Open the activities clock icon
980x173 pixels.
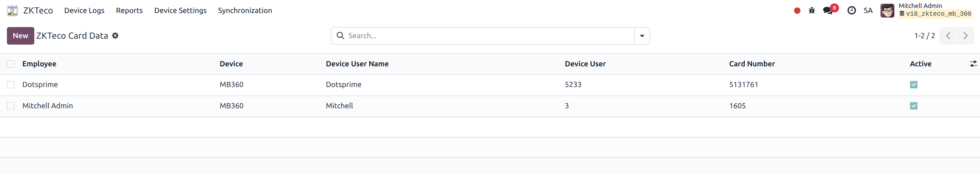tap(852, 11)
